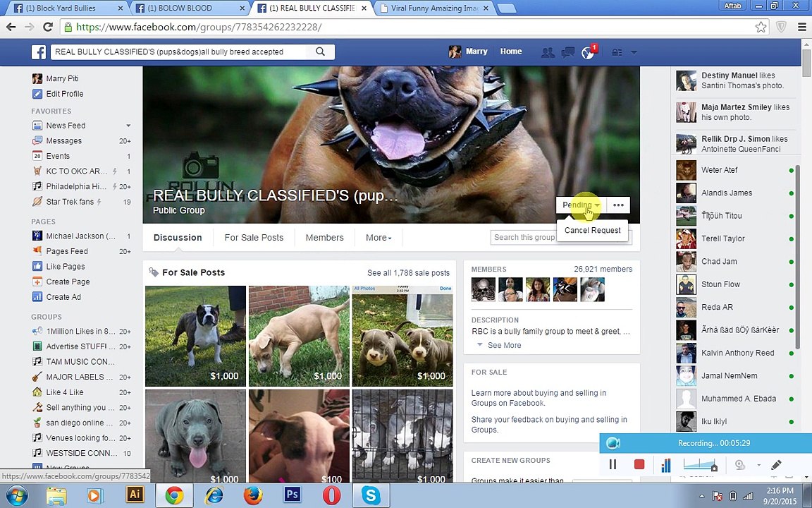Open first $1,000 bulldog sale photo
The image size is (812, 508).
point(195,336)
